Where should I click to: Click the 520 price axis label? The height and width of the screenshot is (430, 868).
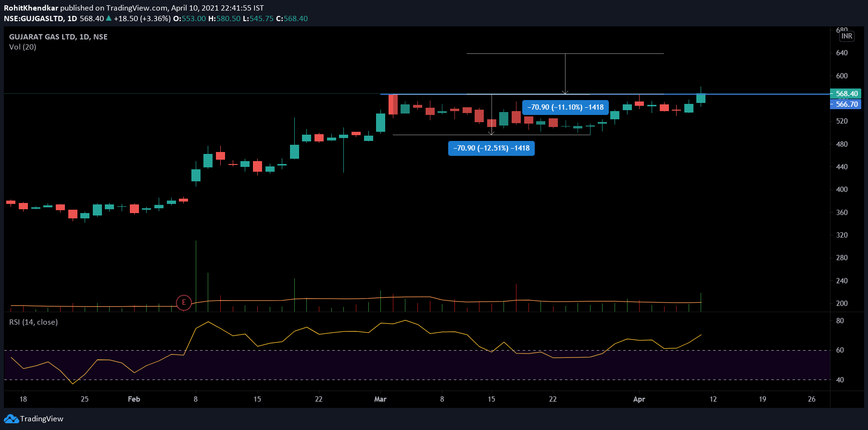tap(842, 121)
